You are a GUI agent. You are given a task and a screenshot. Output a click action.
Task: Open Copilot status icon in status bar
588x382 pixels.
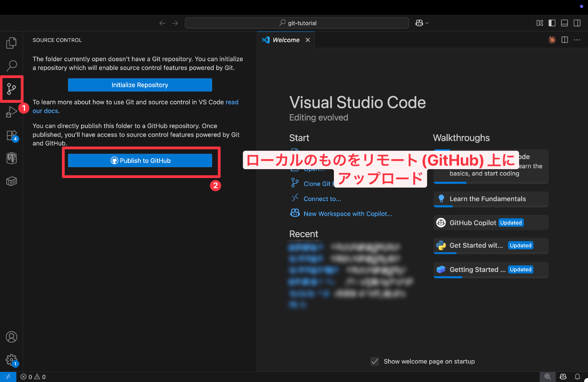coord(563,377)
